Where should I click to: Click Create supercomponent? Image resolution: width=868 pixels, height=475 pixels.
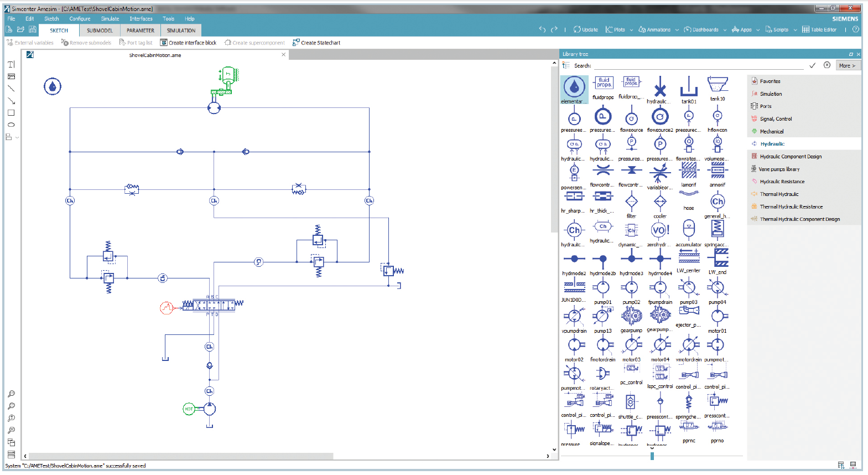click(x=254, y=43)
